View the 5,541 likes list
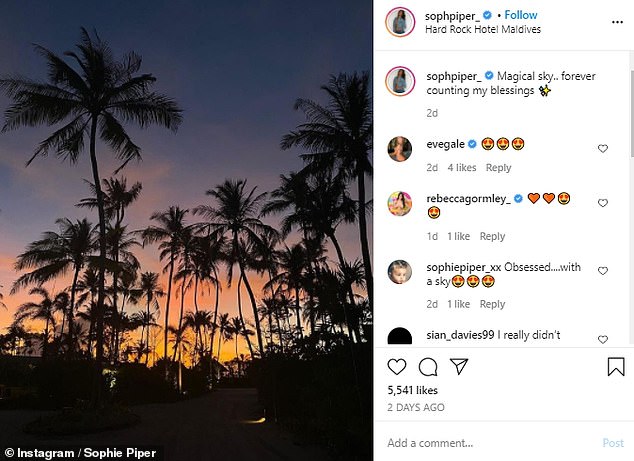 tap(412, 390)
